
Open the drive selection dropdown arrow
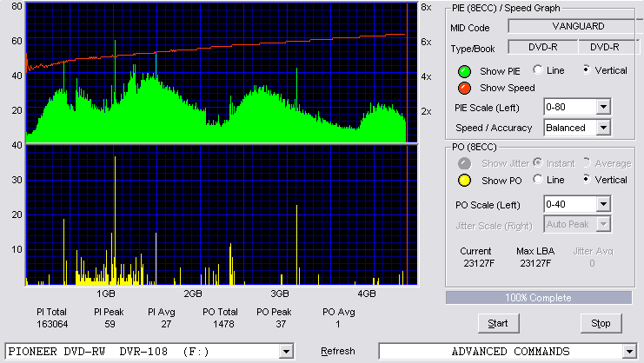(286, 352)
